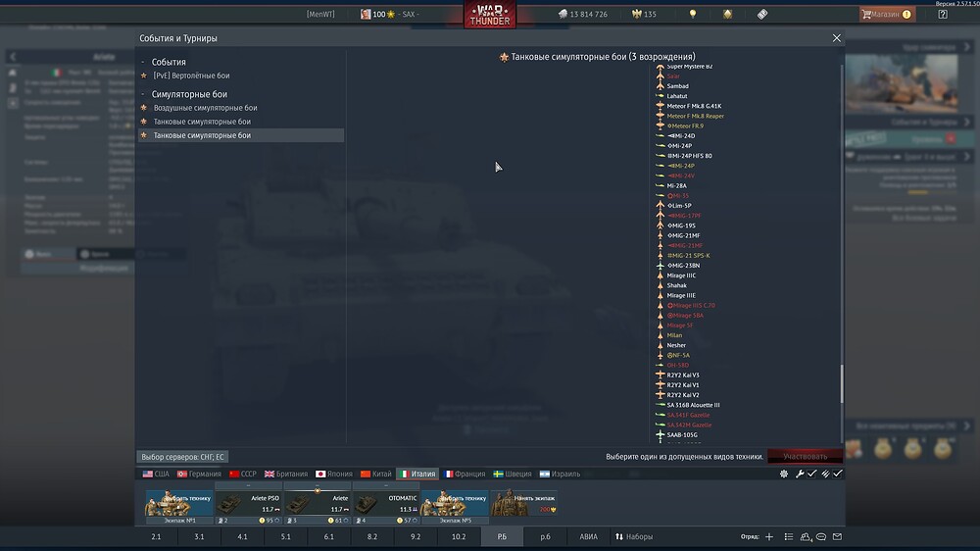Switch to the СССР nation tab
The image size is (980, 551).
(242, 475)
